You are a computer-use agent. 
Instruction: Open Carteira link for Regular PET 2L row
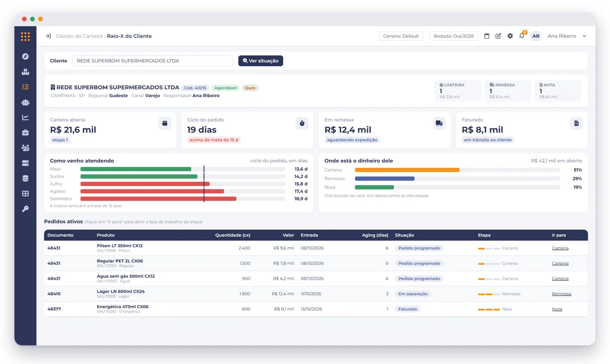(x=560, y=263)
